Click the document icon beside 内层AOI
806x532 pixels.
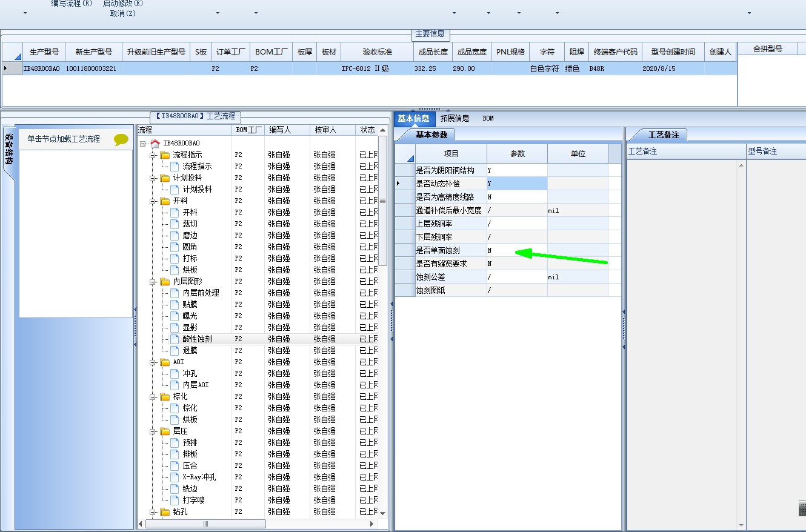175,385
